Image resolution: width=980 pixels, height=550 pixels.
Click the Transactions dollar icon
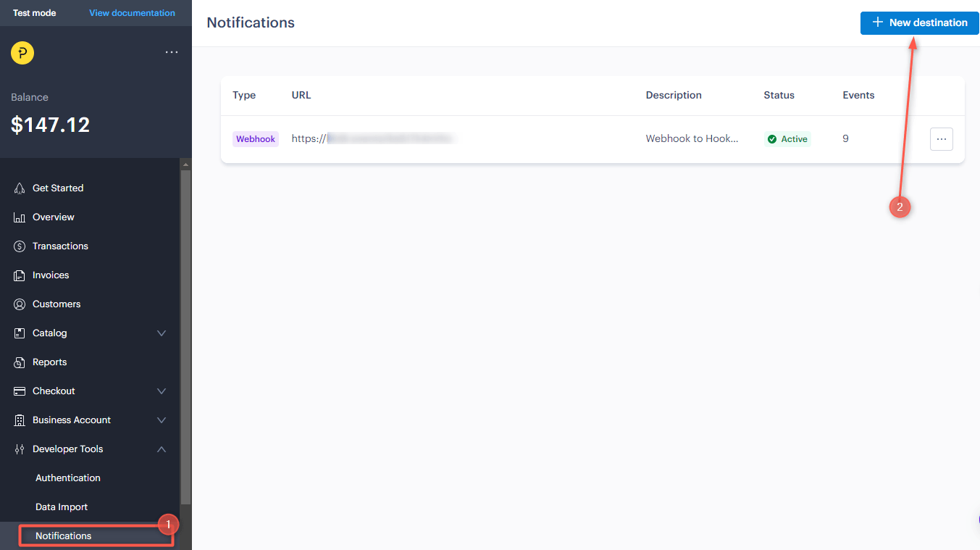(20, 246)
